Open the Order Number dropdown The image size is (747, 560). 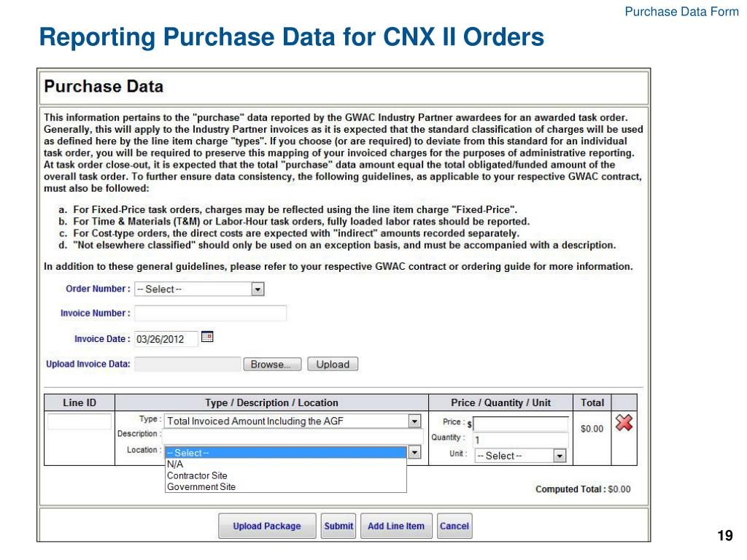tap(199, 289)
